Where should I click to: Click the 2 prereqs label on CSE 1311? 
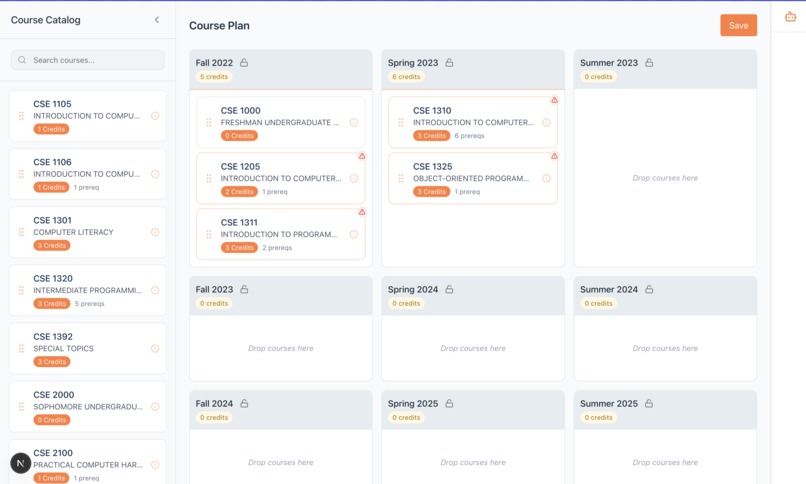277,248
